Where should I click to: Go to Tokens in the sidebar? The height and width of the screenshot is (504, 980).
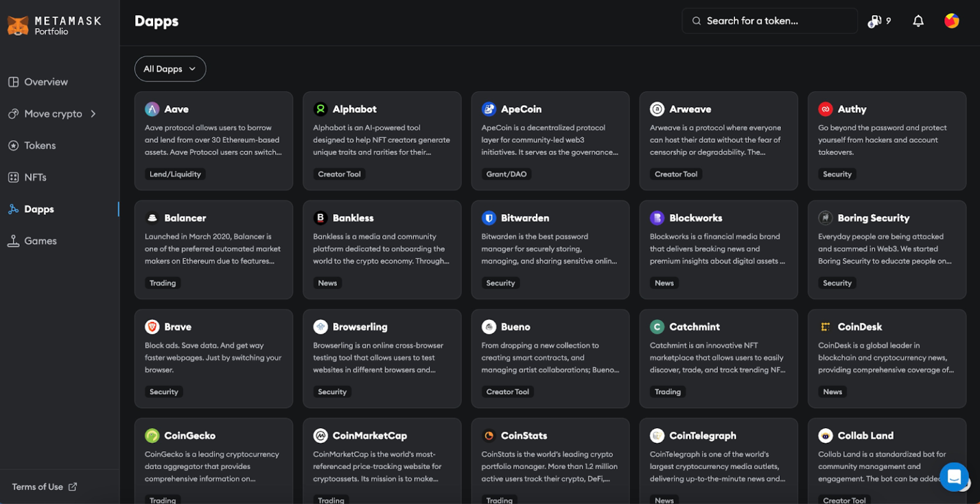click(40, 145)
